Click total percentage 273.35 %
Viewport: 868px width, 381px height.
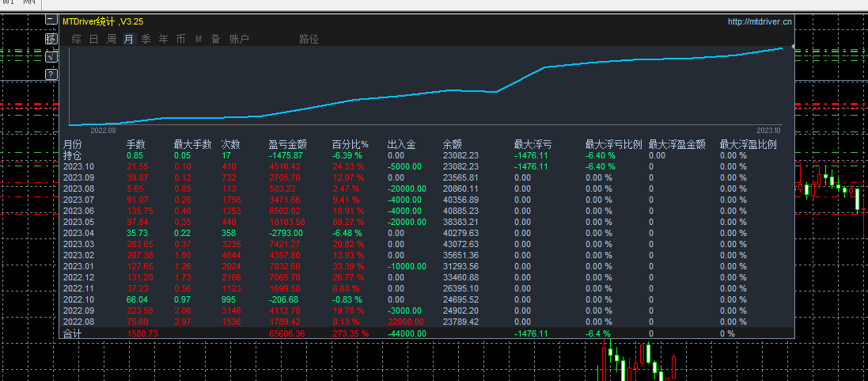351,333
